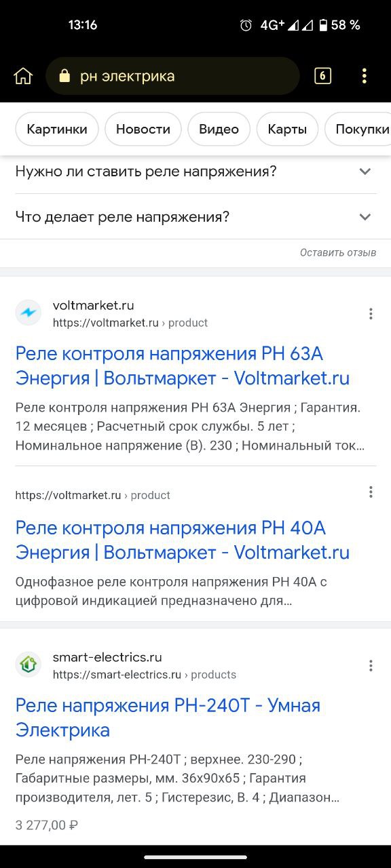391x868 pixels.
Task: Open the browser three-dot menu
Action: pos(365,76)
